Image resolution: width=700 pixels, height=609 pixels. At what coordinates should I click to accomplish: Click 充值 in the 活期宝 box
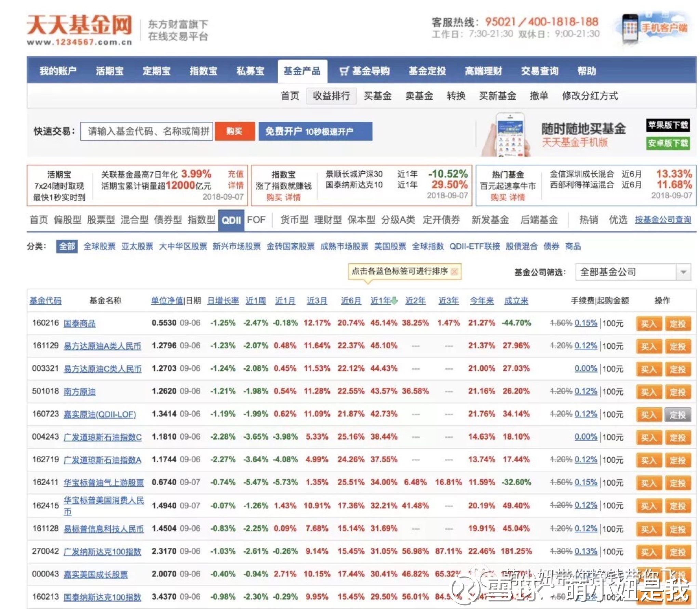pyautogui.click(x=235, y=174)
